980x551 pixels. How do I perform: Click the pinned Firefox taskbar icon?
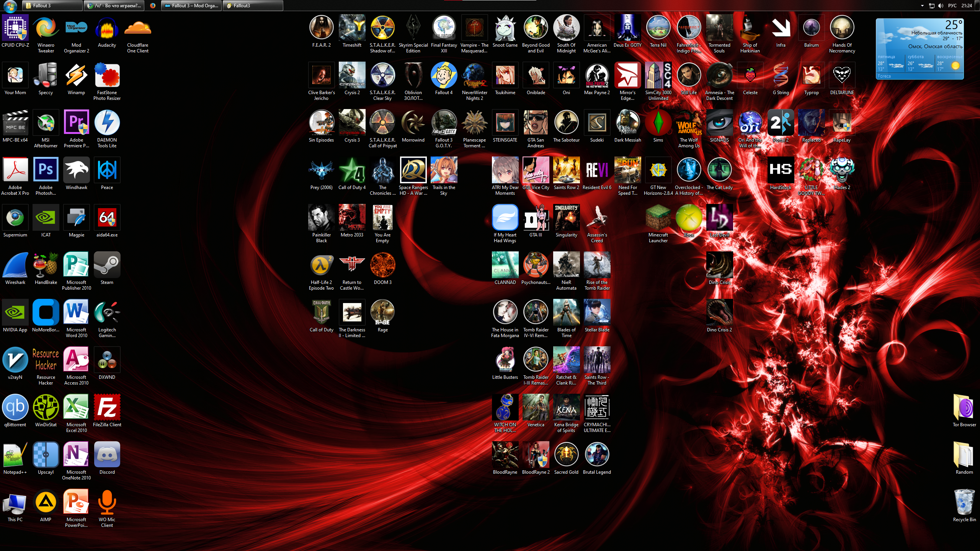click(x=153, y=6)
